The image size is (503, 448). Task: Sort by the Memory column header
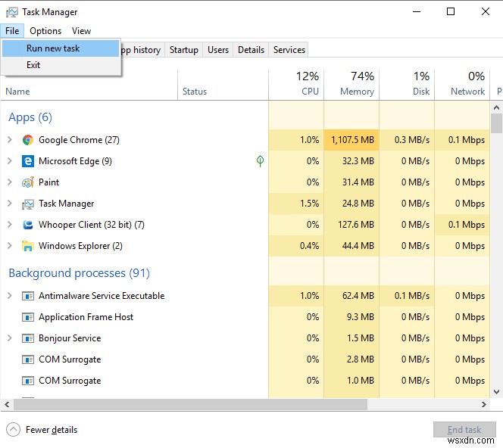tap(351, 84)
